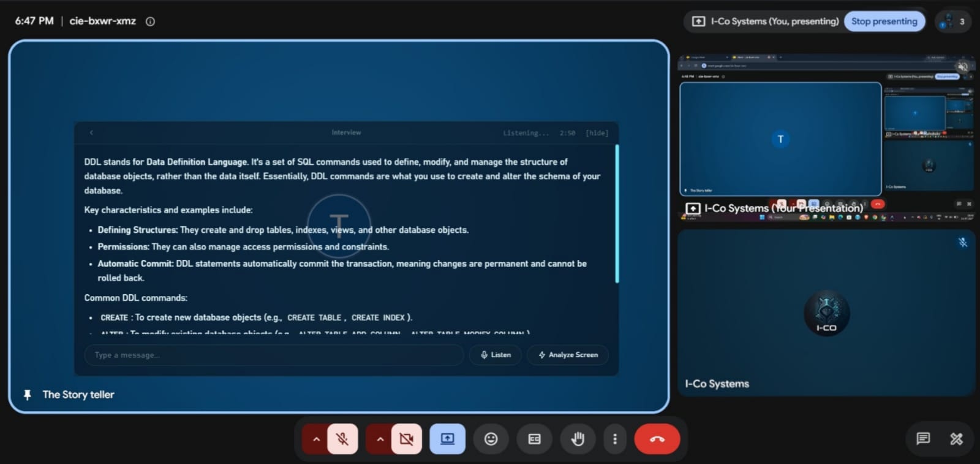Focus the 'Type a message' field
Image resolution: width=980 pixels, height=464 pixels.
click(274, 355)
